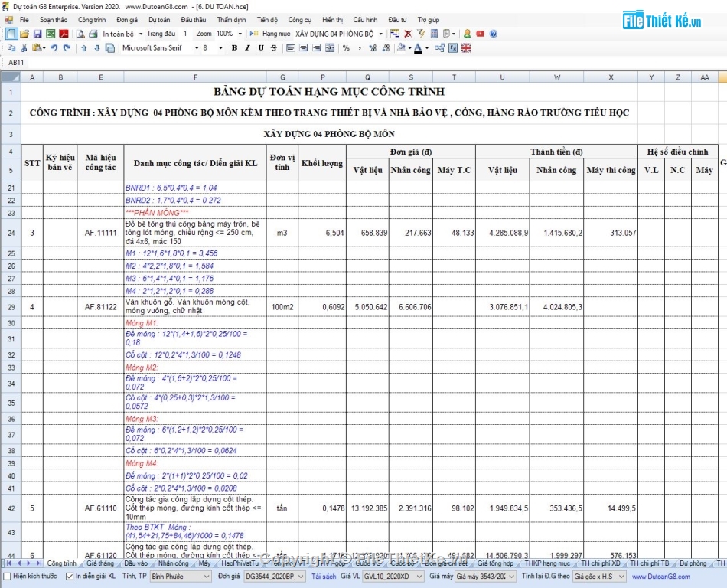This screenshot has width=727, height=588.
Task: Select column F header
Action: coord(195,77)
